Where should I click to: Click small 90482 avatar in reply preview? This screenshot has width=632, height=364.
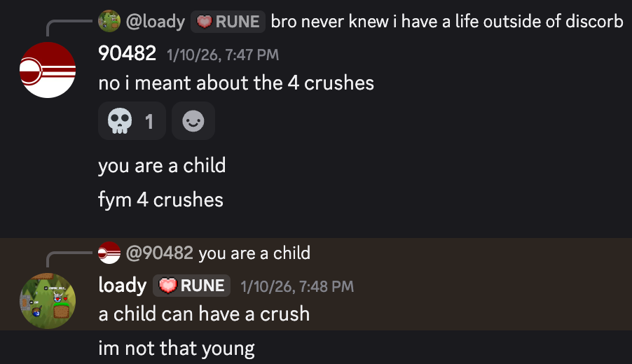(x=109, y=253)
